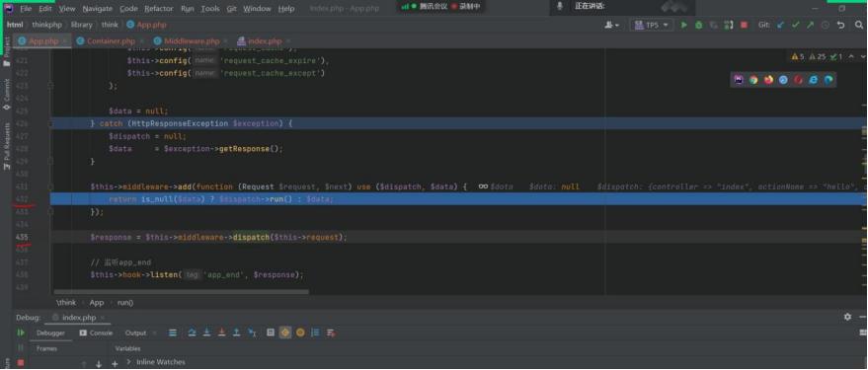This screenshot has height=370, width=868.
Task: Select library in the breadcrumb path
Action: [x=81, y=25]
